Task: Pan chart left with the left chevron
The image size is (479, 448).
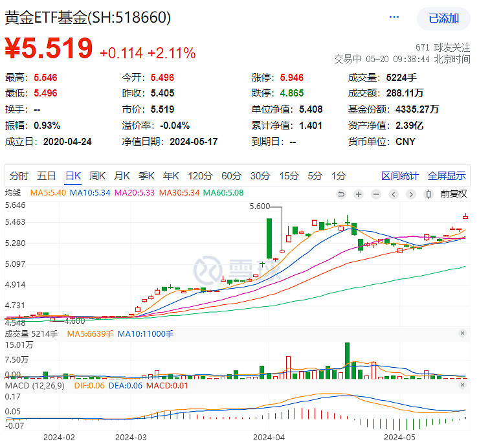Action: pos(394,194)
